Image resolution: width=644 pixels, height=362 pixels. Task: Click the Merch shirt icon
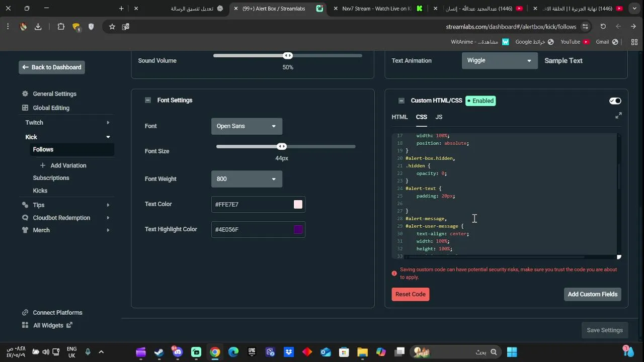click(x=25, y=230)
